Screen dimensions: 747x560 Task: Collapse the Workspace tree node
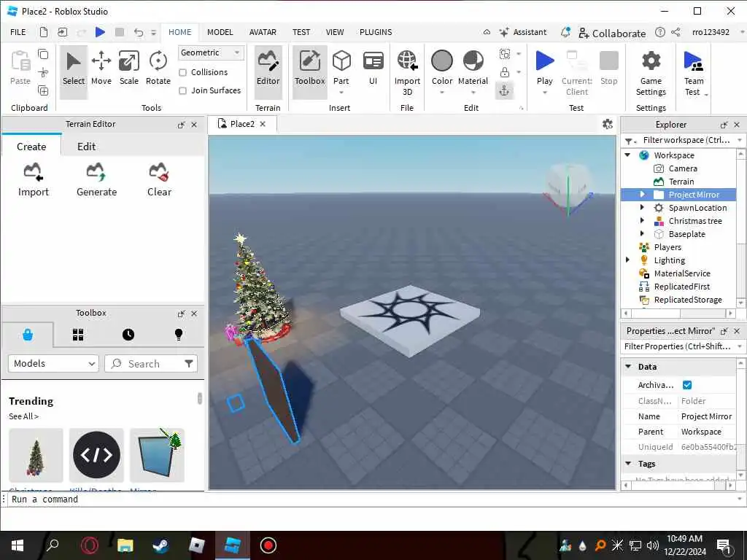(x=627, y=155)
